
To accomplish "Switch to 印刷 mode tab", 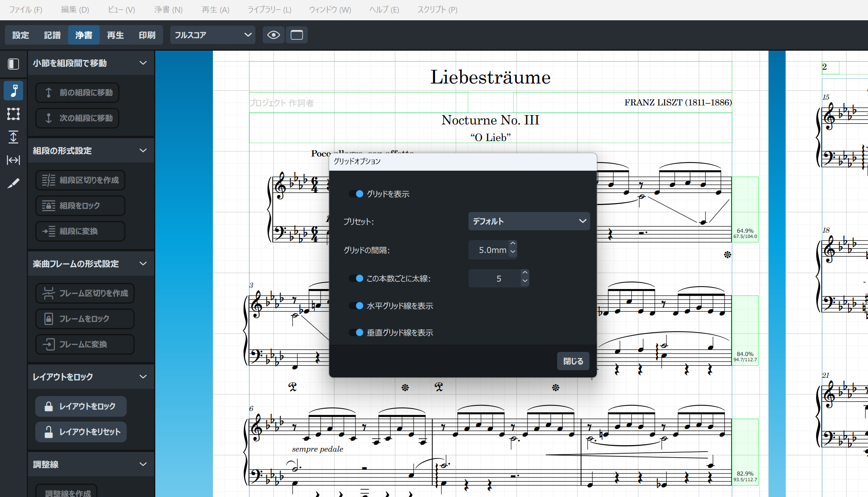I will (147, 35).
